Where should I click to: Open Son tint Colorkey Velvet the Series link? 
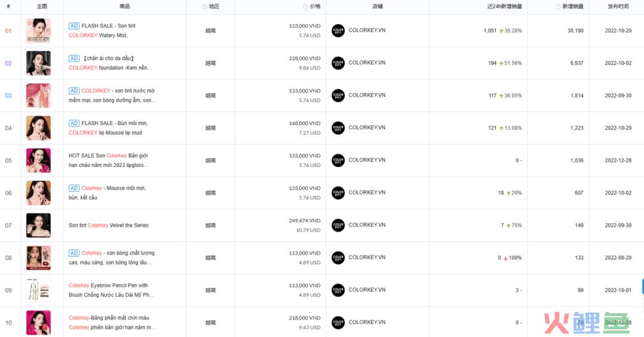[x=109, y=225]
